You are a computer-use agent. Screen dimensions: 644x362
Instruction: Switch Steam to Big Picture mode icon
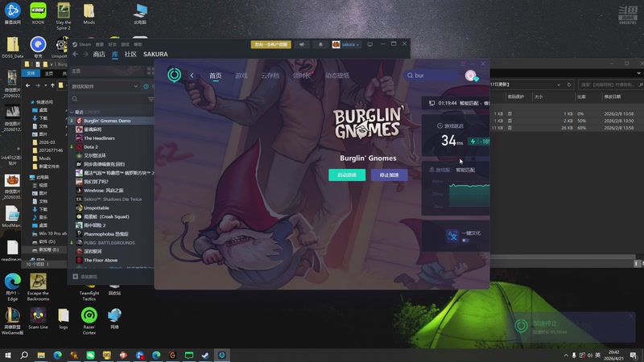(x=369, y=44)
